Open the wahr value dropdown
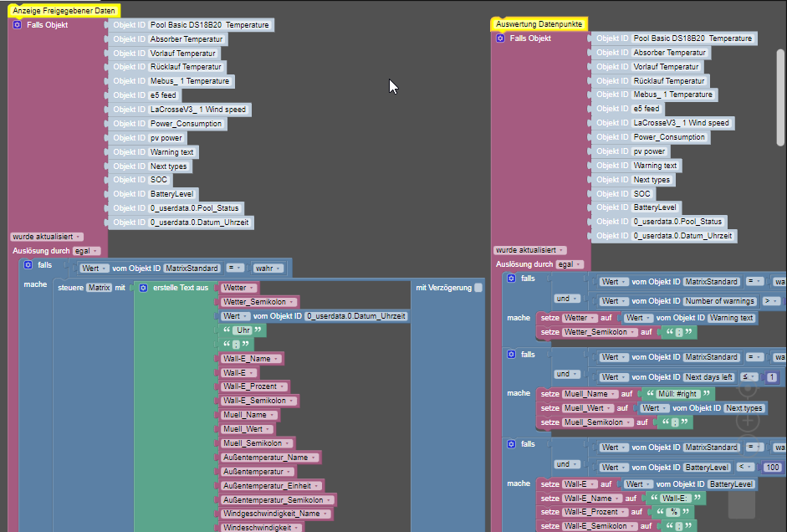 268,269
